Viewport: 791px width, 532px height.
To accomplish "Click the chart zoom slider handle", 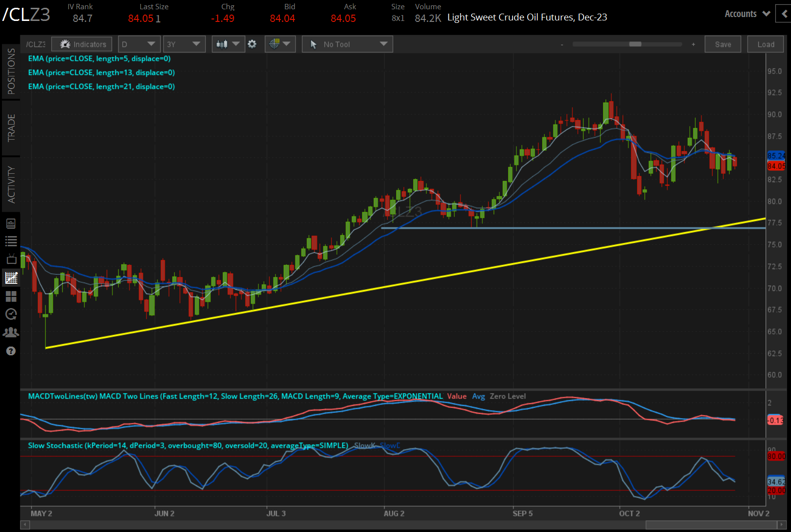I will 635,44.
